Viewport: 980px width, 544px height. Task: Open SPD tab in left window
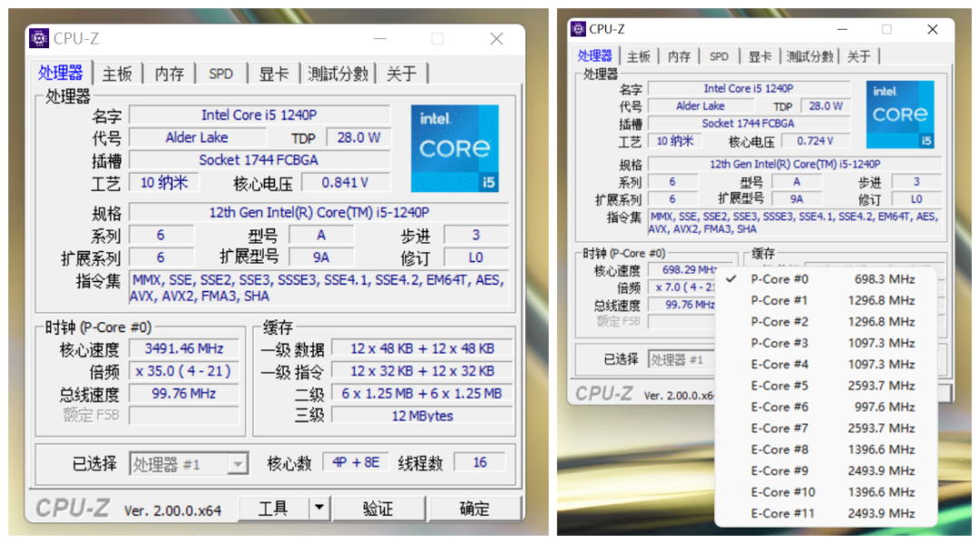click(220, 73)
